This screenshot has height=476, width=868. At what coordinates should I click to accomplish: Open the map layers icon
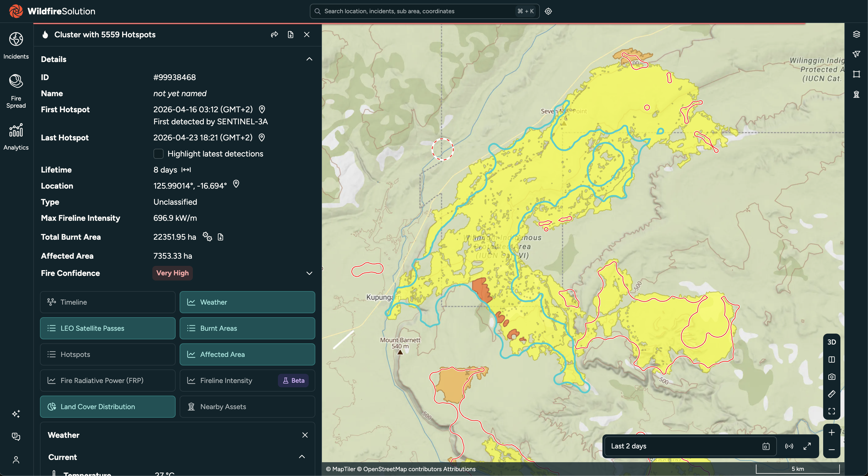coord(856,34)
